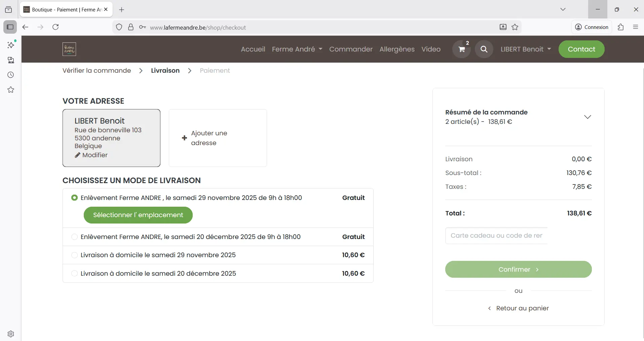Click the gift card code field

click(496, 236)
